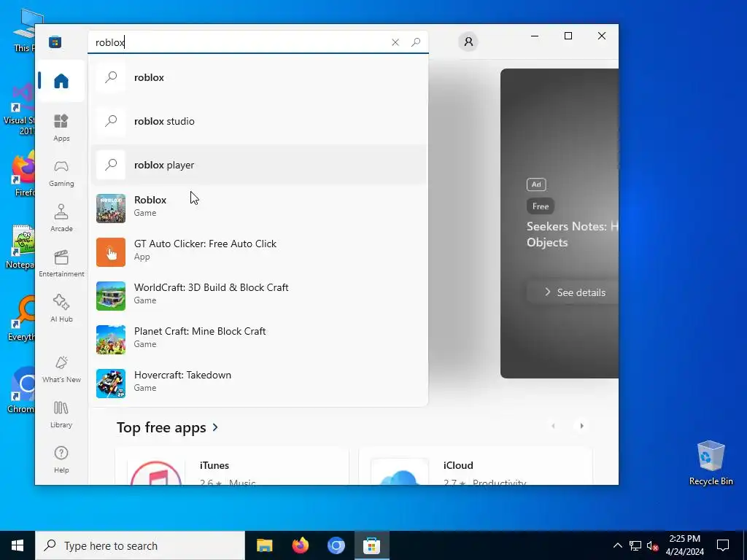
Task: Open Hovercraft: Takedown game result
Action: 258,384
